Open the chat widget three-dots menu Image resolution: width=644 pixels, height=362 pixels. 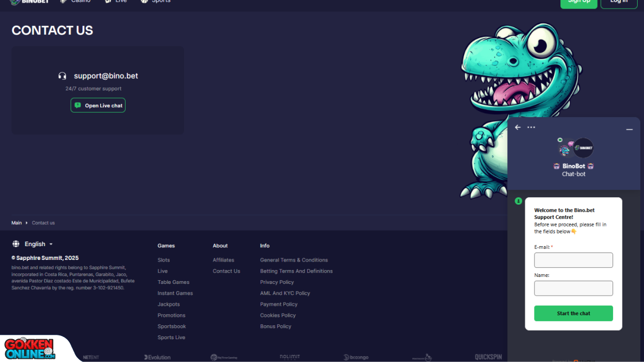(531, 128)
